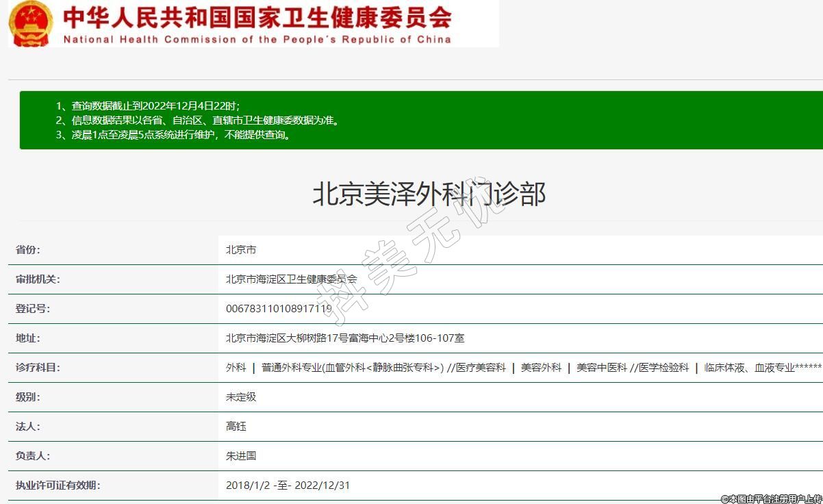Click the level value 未定级
The width and height of the screenshot is (823, 504).
tap(241, 397)
